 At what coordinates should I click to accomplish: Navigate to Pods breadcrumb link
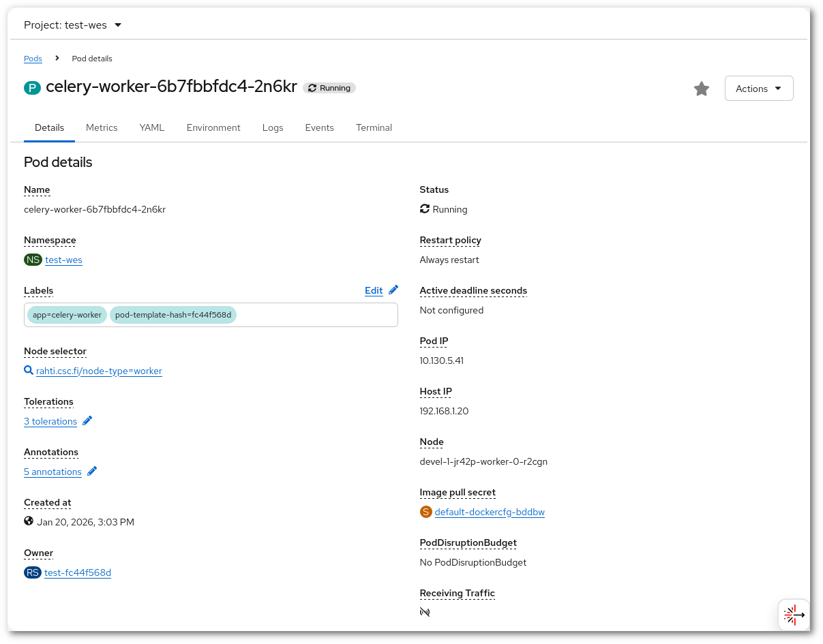coord(33,59)
